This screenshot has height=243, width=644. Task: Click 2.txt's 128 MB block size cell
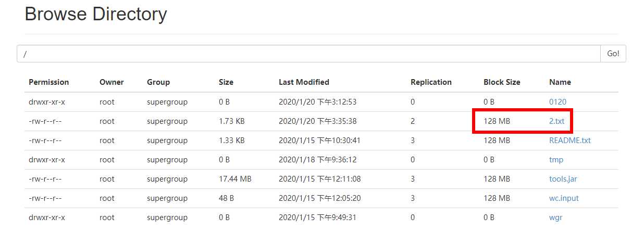(x=497, y=121)
